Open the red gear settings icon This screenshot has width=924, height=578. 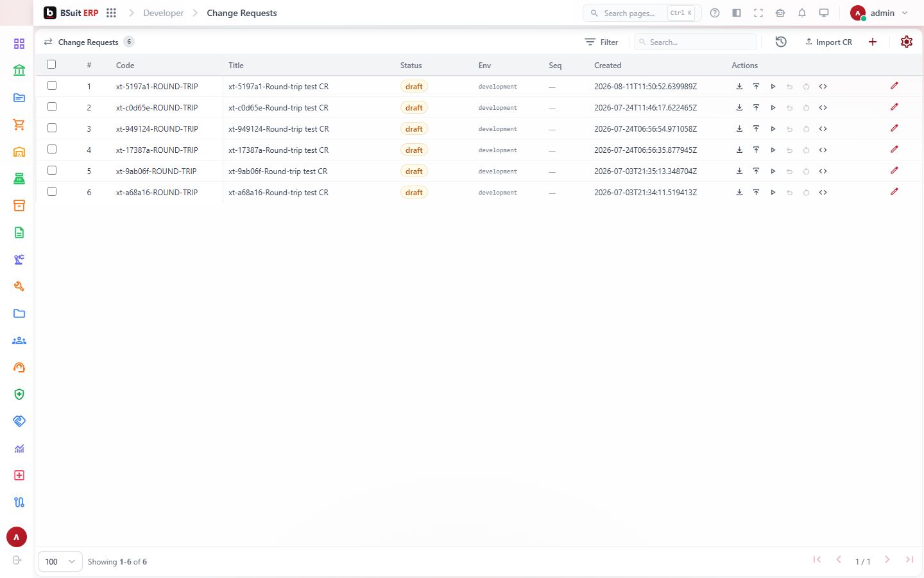[x=907, y=42]
